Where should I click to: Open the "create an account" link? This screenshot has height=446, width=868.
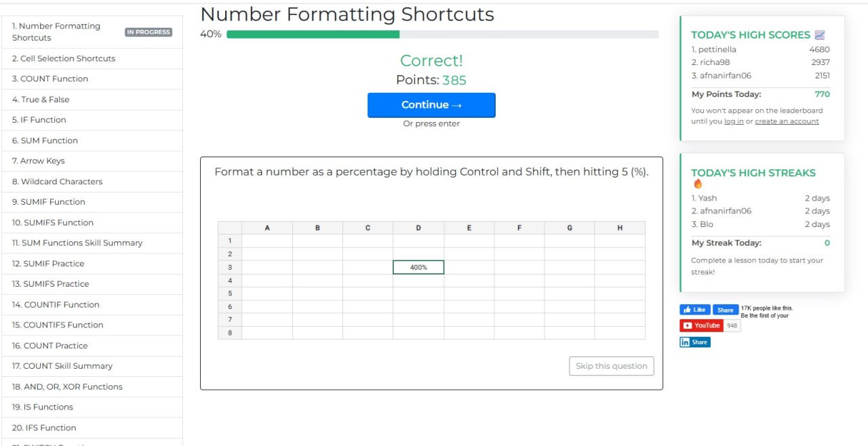[787, 121]
